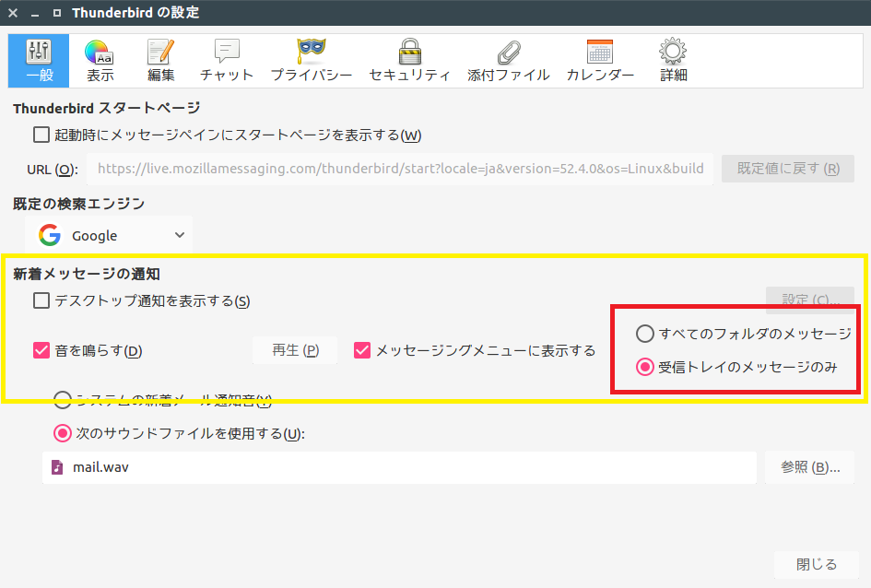871x588 pixels.
Task: Enable デスクトップ通知を表示する checkbox
Action: 41,300
